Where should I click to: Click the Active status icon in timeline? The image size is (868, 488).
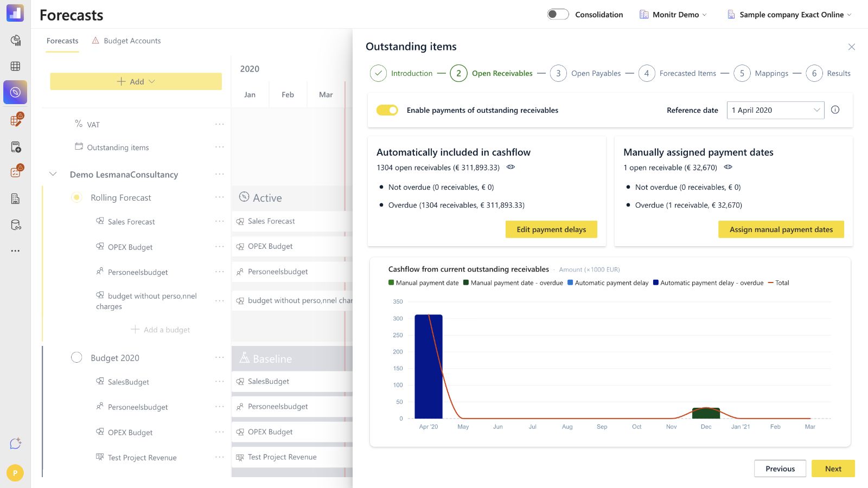tap(244, 197)
